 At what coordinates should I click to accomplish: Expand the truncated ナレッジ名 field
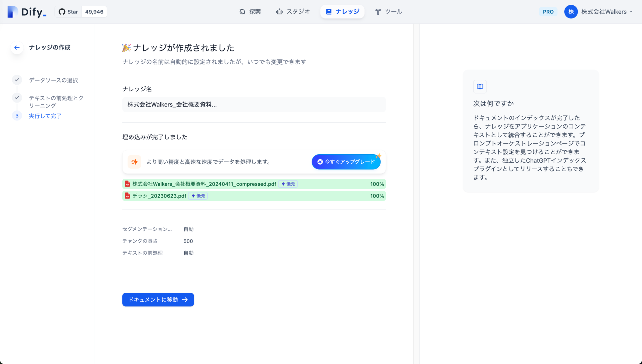pos(254,104)
